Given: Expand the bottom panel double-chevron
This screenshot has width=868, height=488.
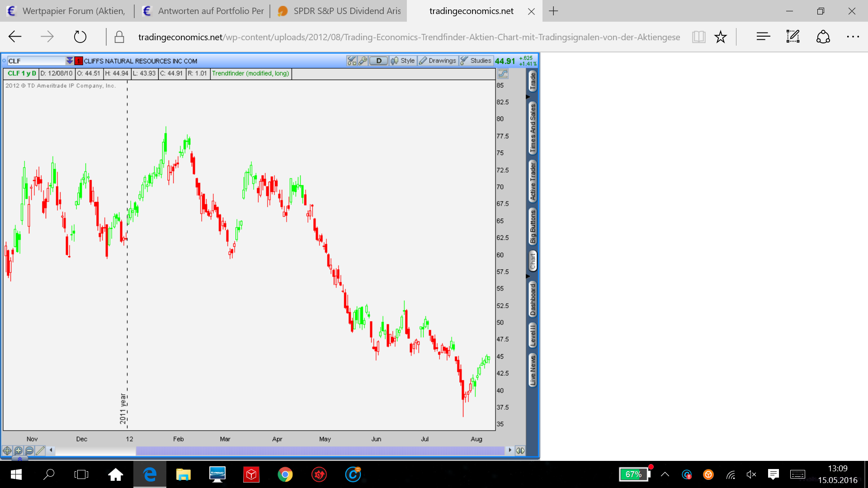Looking at the screenshot, I should click(19, 458).
